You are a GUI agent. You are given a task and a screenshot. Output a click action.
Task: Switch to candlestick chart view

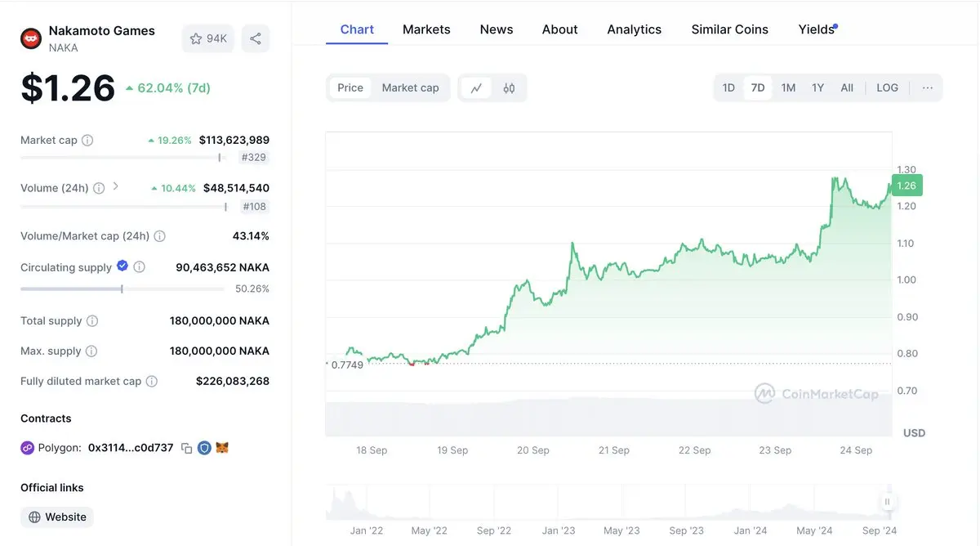pyautogui.click(x=509, y=88)
